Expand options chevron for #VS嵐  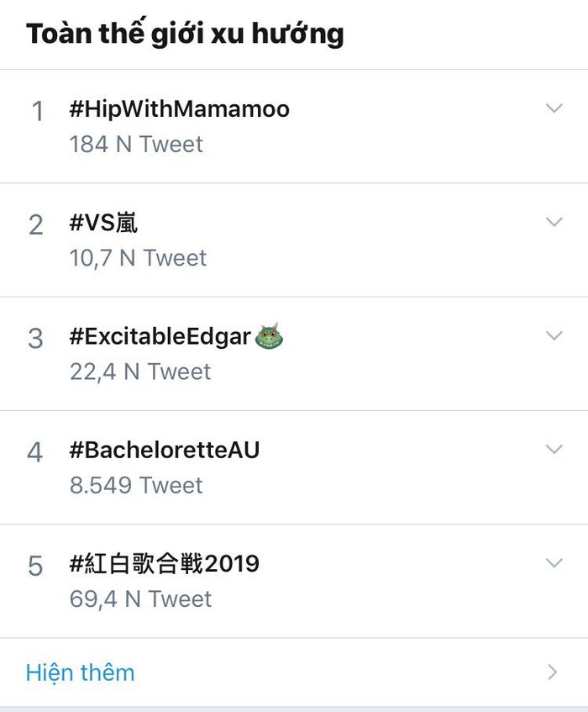click(x=553, y=222)
